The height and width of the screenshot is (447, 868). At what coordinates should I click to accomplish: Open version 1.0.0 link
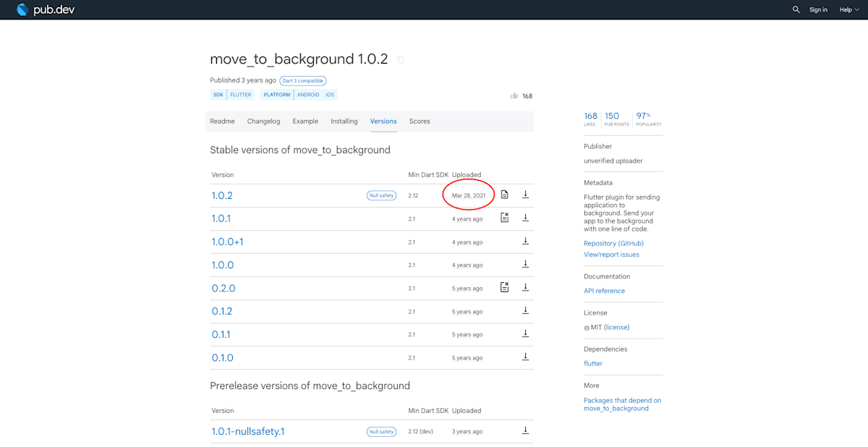pyautogui.click(x=223, y=265)
